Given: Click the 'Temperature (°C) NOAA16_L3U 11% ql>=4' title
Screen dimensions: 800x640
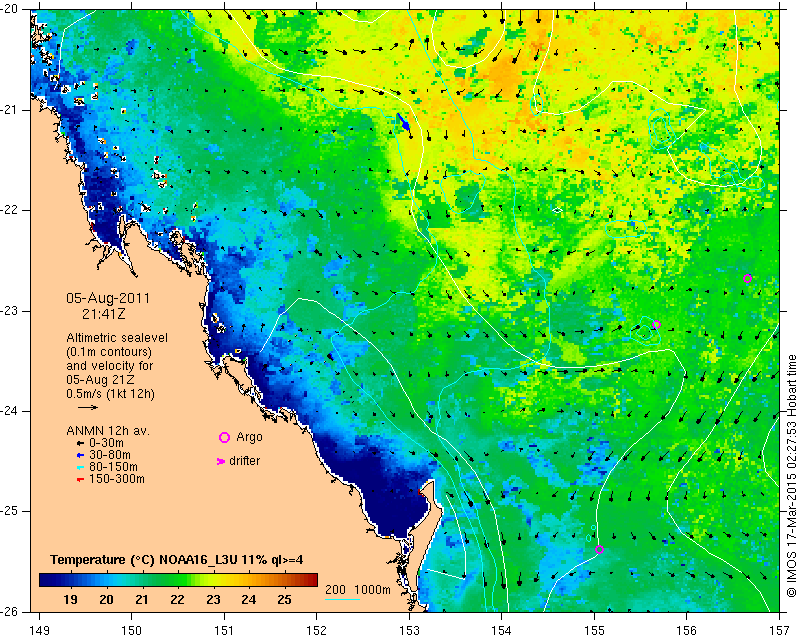Looking at the screenshot, I should (x=177, y=560).
